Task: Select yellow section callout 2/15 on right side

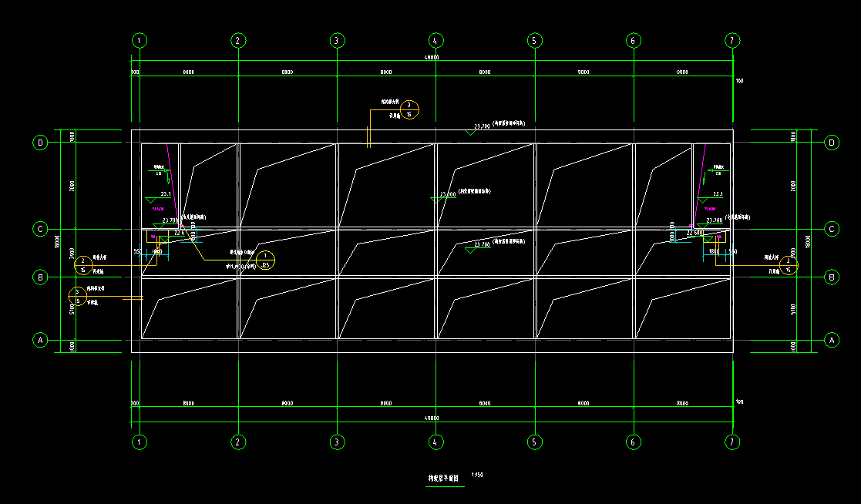Action: (x=789, y=265)
